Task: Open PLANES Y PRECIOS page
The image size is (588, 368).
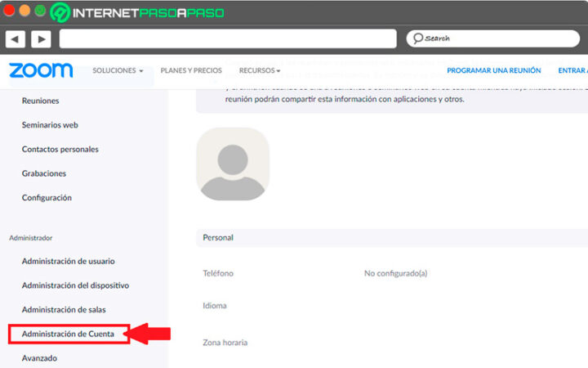Action: tap(191, 70)
